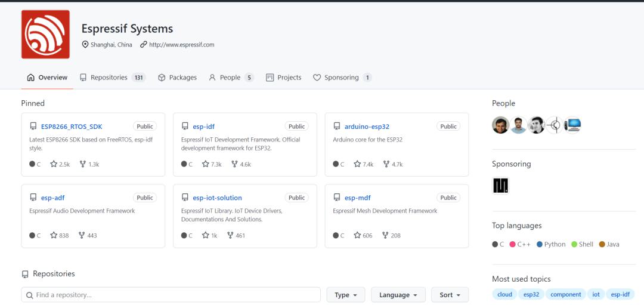Image resolution: width=644 pixels, height=305 pixels.
Task: Open the Sponsoring tab
Action: [x=342, y=77]
